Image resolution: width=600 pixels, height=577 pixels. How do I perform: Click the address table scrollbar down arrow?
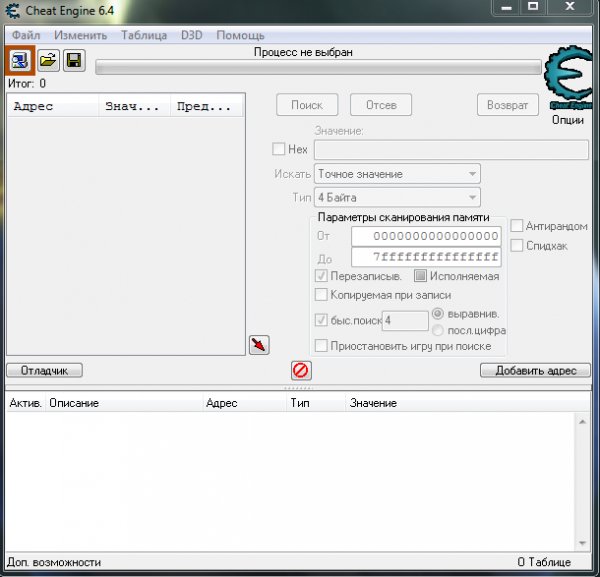click(x=582, y=543)
